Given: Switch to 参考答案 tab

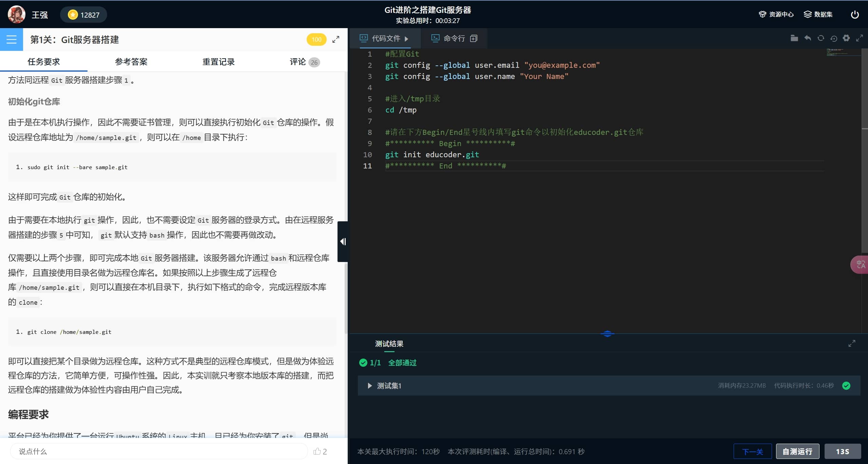Looking at the screenshot, I should click(131, 62).
